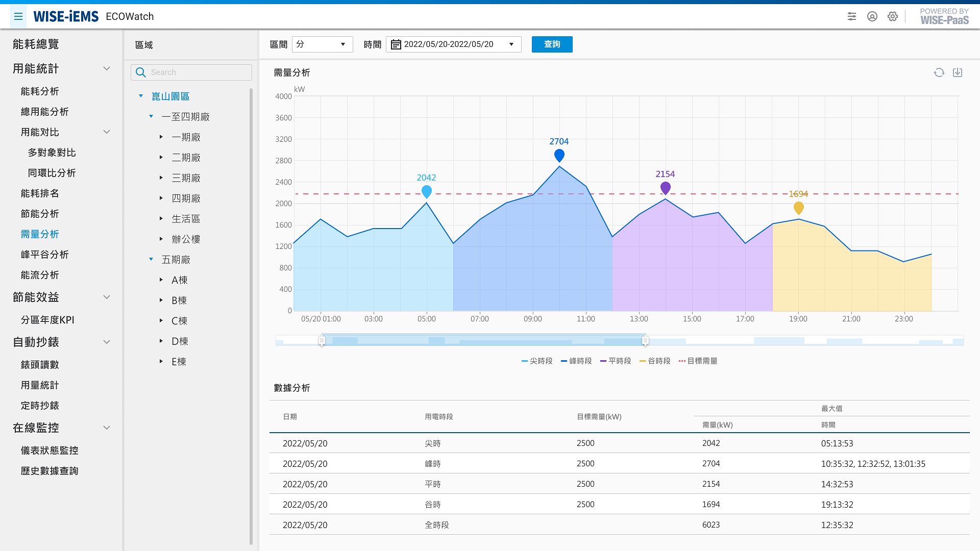The image size is (980, 551).
Task: Click the filter sliders icon in header
Action: point(852,16)
